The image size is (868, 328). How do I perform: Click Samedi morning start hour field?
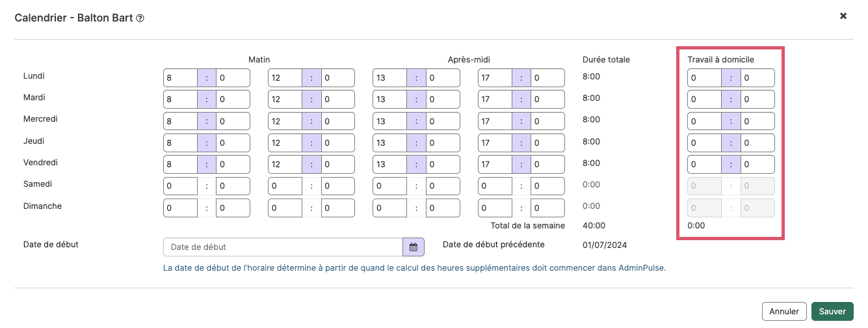180,186
